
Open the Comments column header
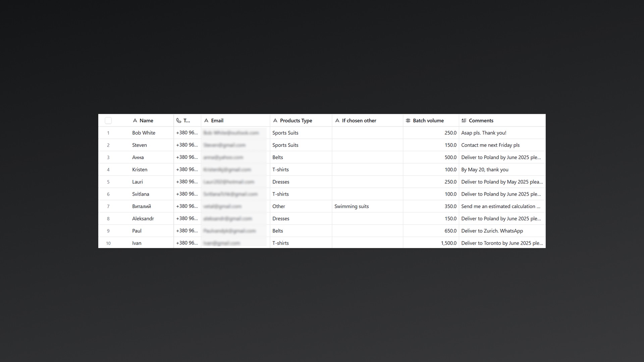tap(481, 121)
